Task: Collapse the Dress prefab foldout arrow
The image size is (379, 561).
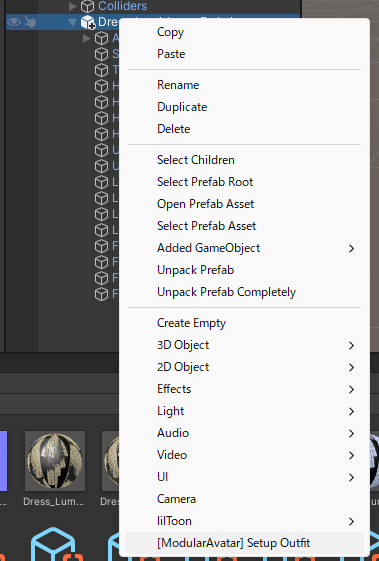Action: 73,23
